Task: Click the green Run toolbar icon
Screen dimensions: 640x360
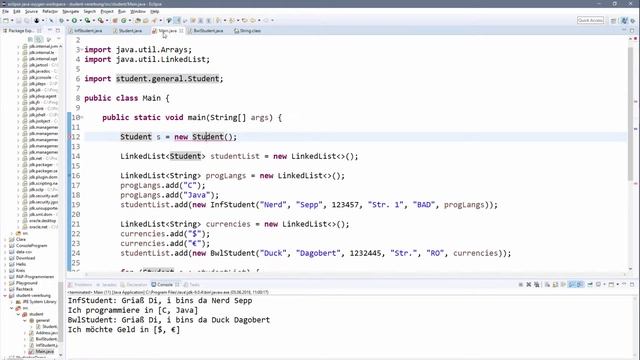Action: tap(74, 20)
